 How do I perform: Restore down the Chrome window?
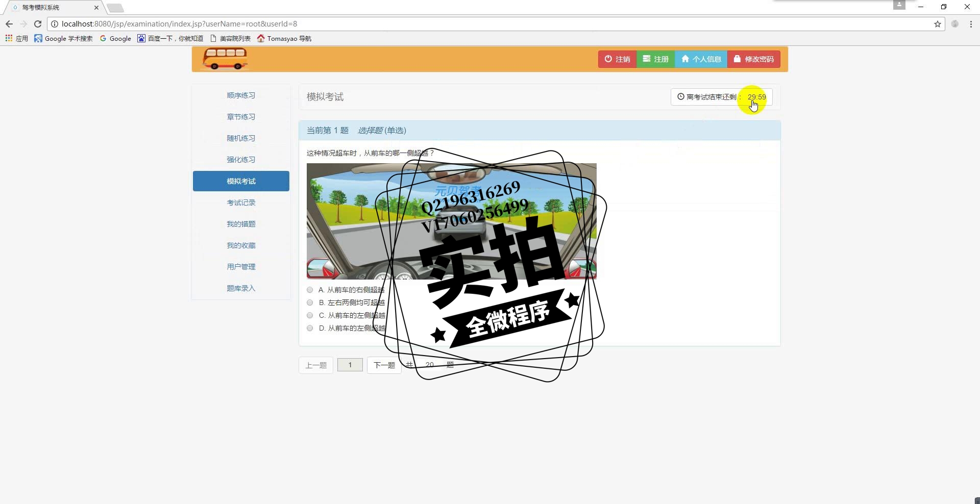944,7
